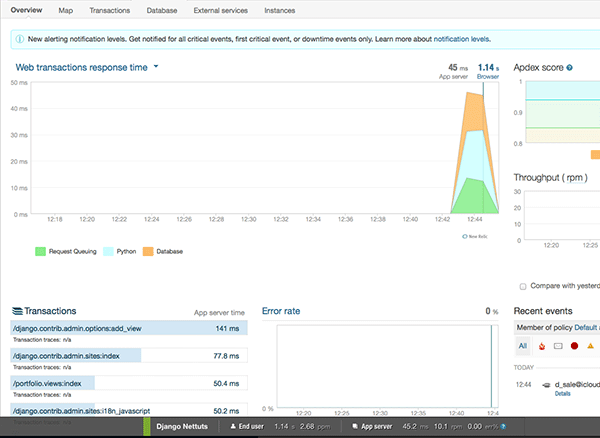Image resolution: width=600 pixels, height=438 pixels.
Task: Click the Default policy link
Action: click(x=587, y=327)
